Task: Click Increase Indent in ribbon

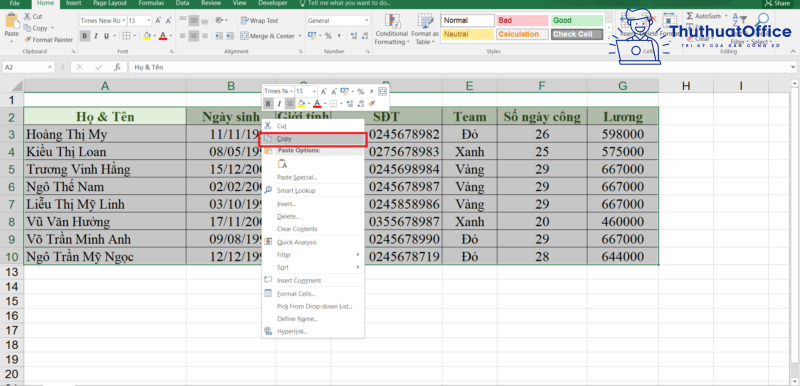Action: click(x=230, y=36)
